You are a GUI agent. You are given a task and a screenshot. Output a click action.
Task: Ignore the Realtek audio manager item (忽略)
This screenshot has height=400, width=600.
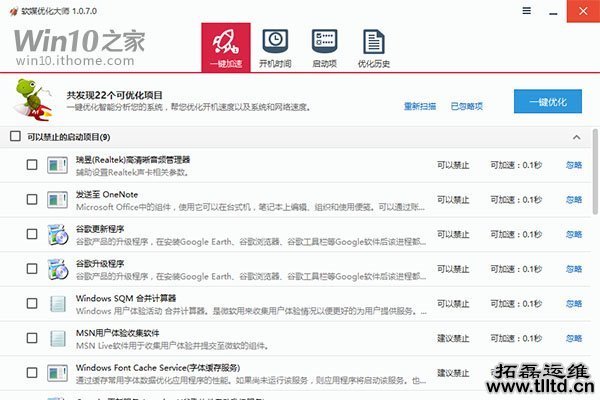(x=574, y=165)
